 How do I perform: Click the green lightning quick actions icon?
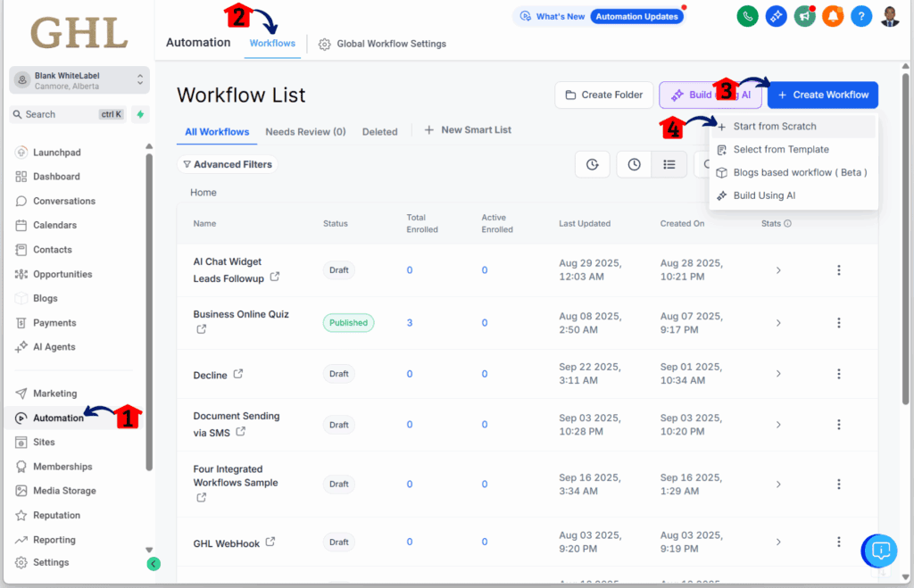pos(140,114)
